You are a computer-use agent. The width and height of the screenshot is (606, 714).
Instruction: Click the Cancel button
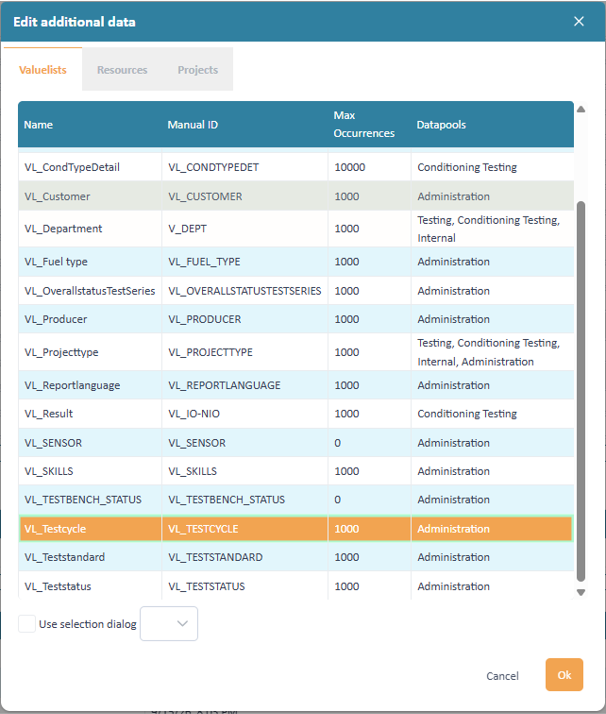pos(502,676)
